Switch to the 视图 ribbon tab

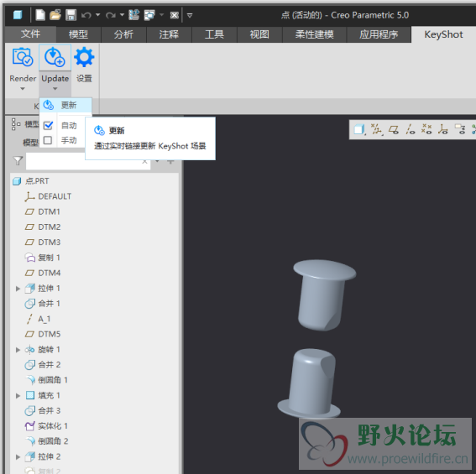(259, 34)
